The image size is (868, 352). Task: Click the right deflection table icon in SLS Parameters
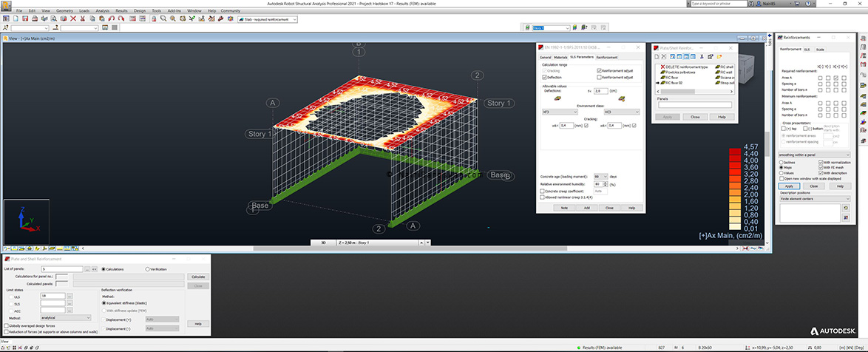622,98
